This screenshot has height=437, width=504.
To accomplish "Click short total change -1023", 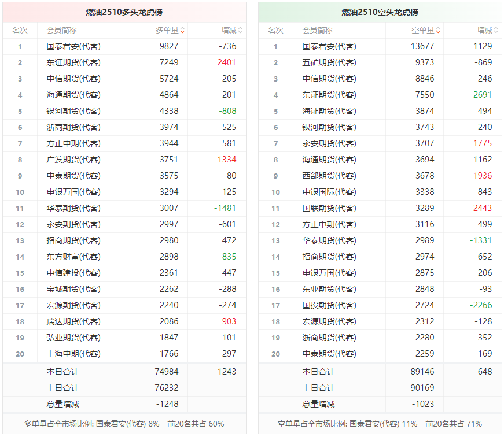I will 423,404.
